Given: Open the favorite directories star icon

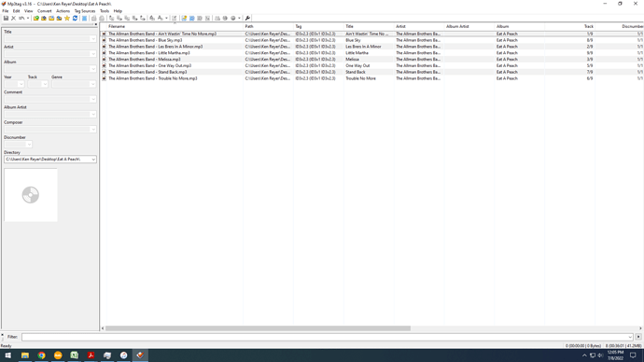Looking at the screenshot, I should point(67,18).
